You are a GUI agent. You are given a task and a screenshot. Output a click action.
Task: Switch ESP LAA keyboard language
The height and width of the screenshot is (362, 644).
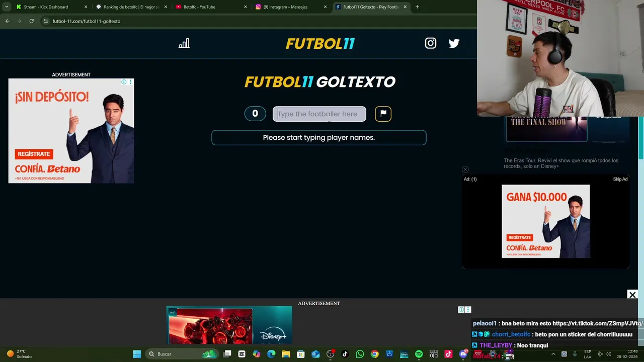pos(588,354)
